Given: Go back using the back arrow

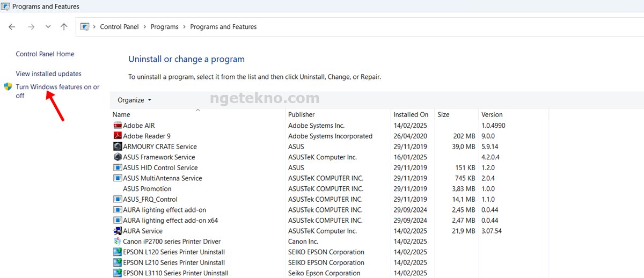Looking at the screenshot, I should coord(12,27).
